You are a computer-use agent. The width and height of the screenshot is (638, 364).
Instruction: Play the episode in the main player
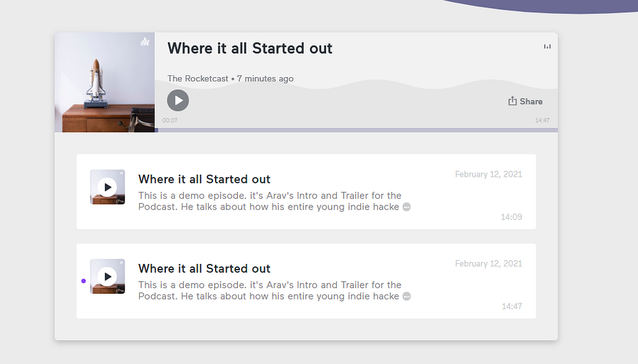tap(178, 101)
